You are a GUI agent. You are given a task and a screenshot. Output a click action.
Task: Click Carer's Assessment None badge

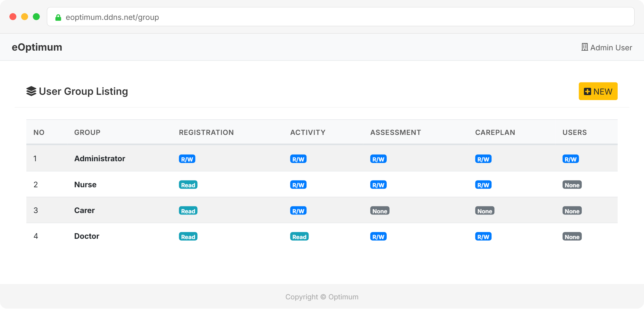pos(379,211)
